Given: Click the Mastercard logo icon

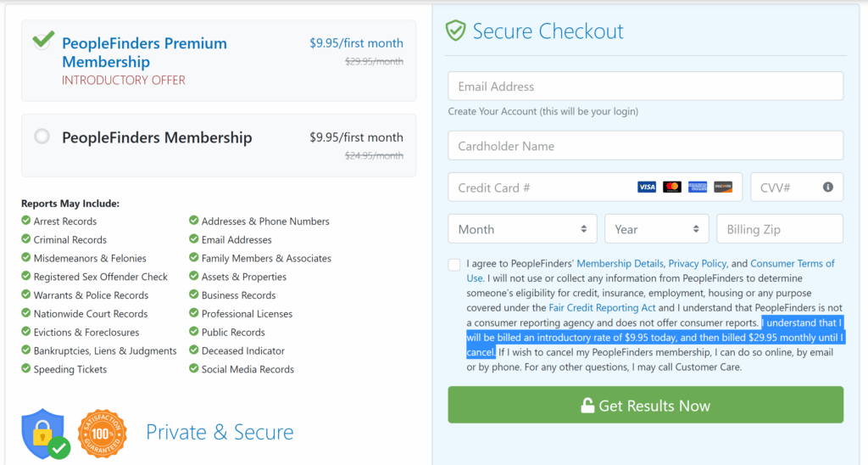Looking at the screenshot, I should pyautogui.click(x=671, y=188).
